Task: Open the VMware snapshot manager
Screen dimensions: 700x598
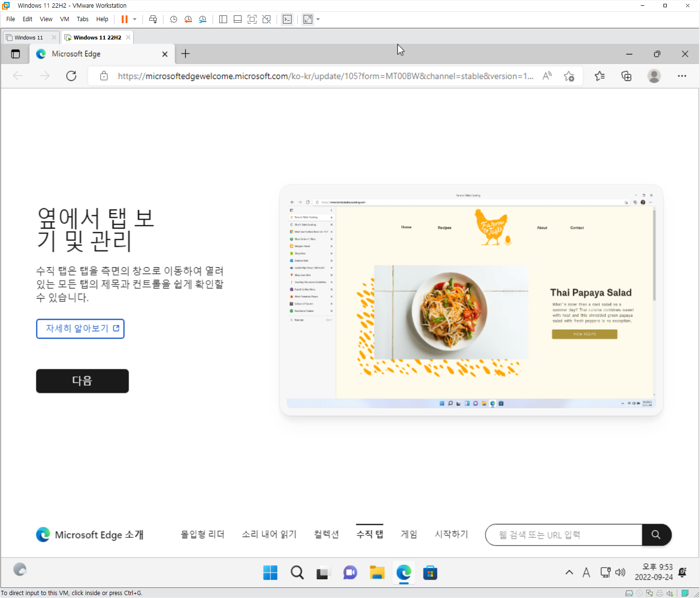Action: [203, 19]
